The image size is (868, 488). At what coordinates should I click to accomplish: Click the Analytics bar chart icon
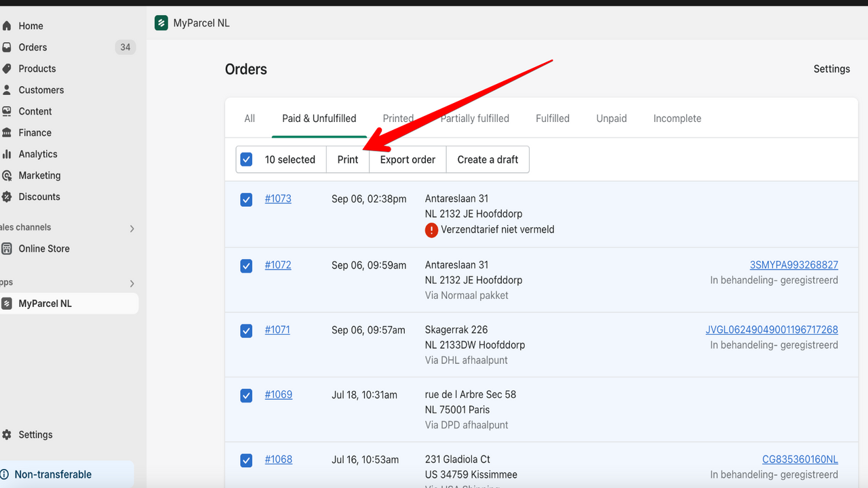(x=7, y=154)
